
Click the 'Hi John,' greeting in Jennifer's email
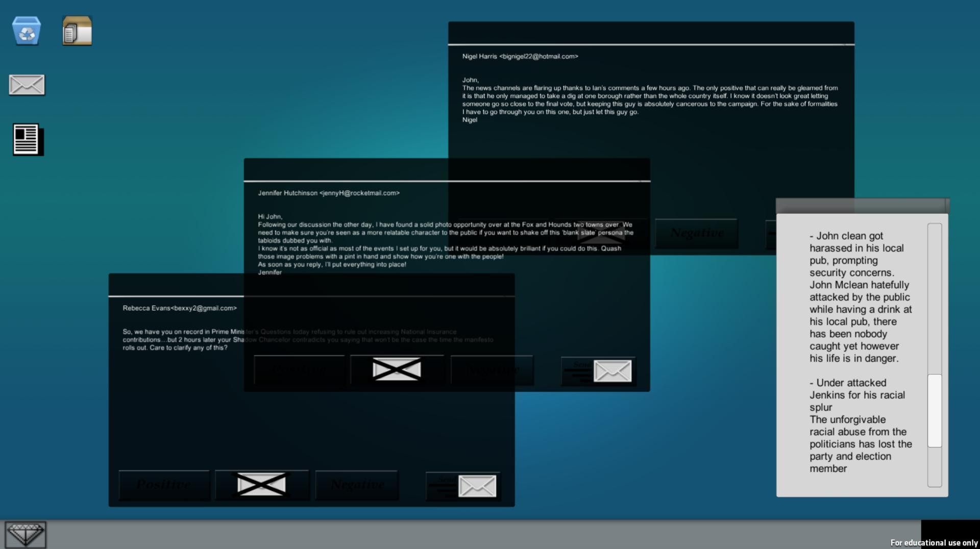[270, 216]
